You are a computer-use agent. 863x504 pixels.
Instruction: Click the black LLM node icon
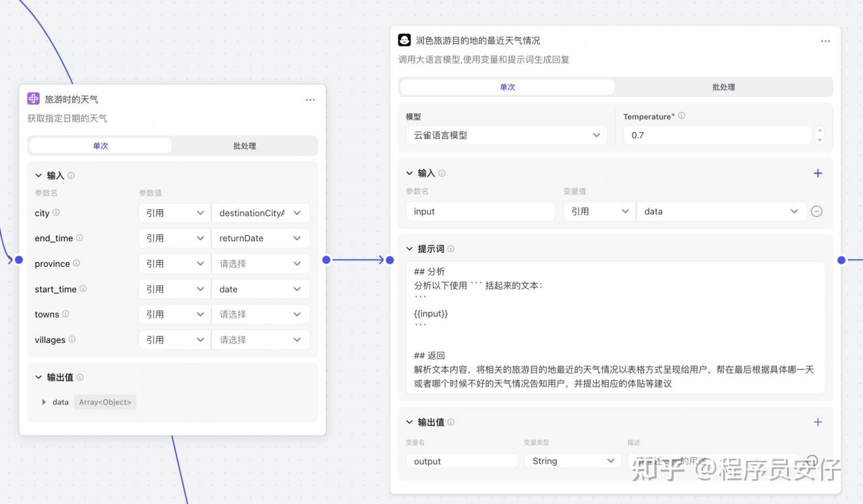point(404,40)
